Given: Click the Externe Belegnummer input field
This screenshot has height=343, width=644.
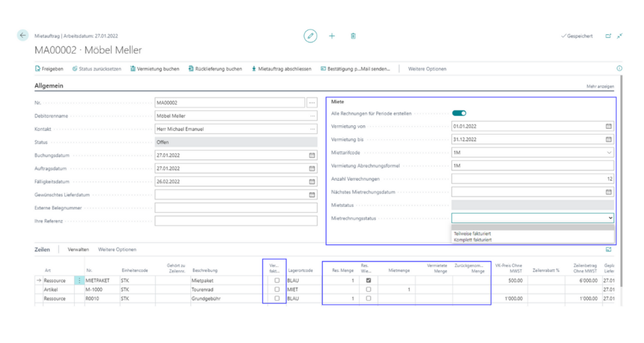Looking at the screenshot, I should 236,208.
